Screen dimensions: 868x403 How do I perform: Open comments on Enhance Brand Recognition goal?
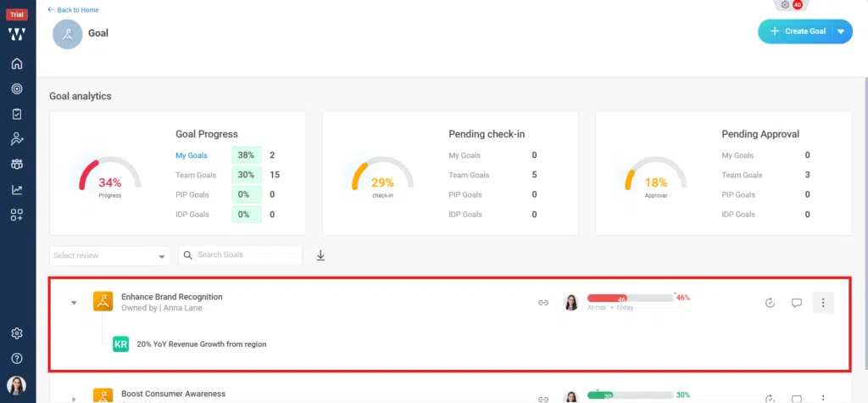pos(797,303)
